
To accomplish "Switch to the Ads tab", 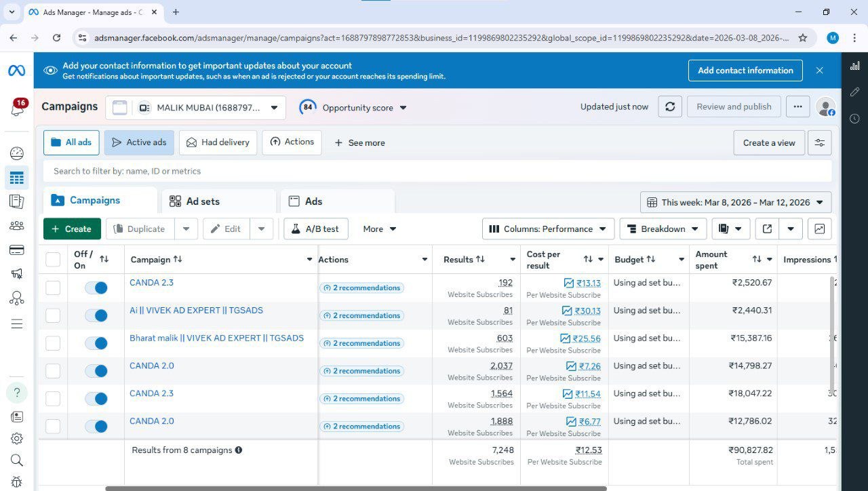I will [x=338, y=201].
